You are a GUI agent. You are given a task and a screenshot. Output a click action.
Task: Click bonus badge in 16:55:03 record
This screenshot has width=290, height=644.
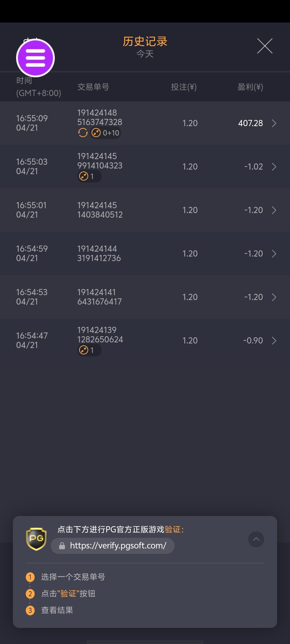89,176
